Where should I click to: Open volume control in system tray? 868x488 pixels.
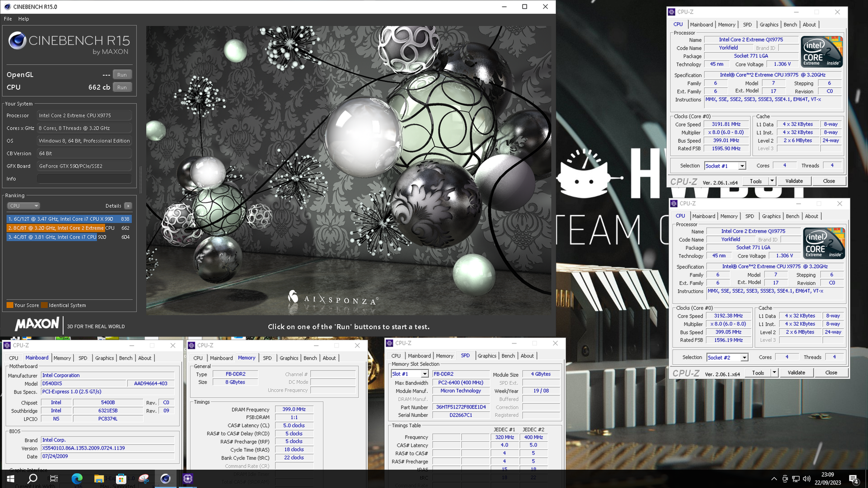click(x=807, y=479)
